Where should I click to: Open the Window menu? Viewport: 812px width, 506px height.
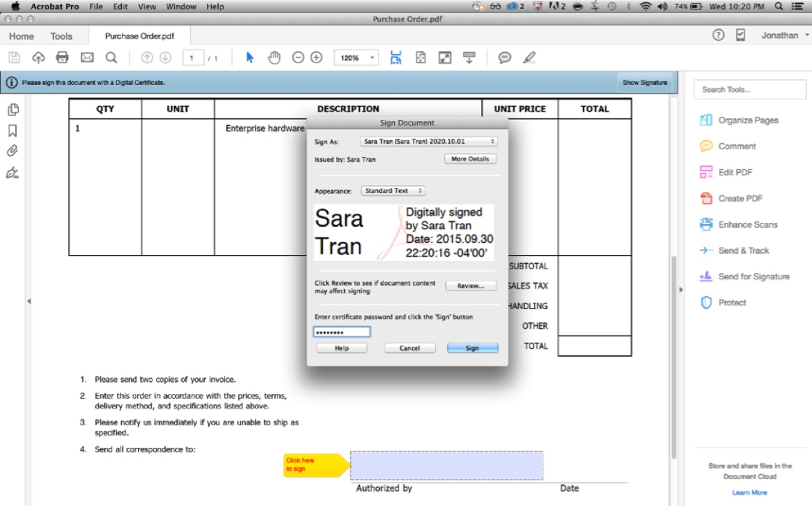(181, 7)
